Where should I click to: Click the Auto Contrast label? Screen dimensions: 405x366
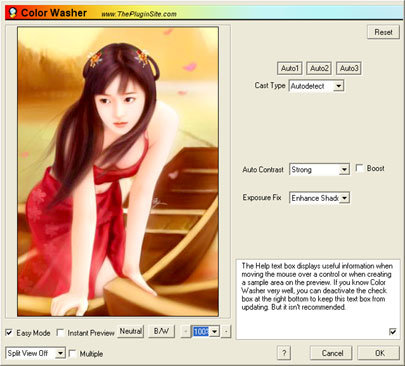coord(263,169)
